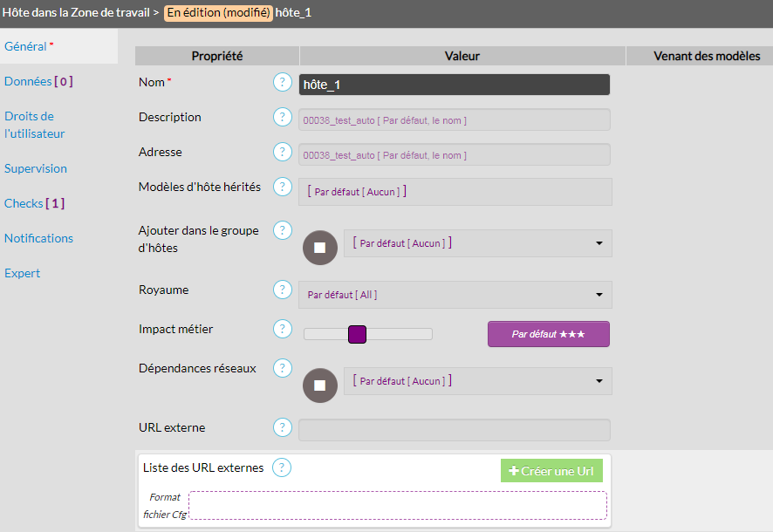This screenshot has width=773, height=532.
Task: Click the help icon for Royaume
Action: 282,290
